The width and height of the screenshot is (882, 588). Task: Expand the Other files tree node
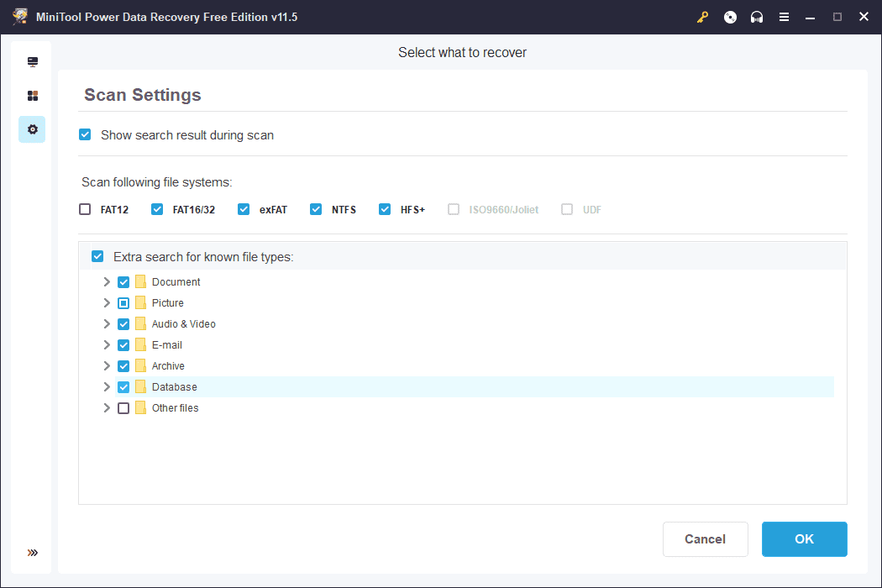click(107, 408)
